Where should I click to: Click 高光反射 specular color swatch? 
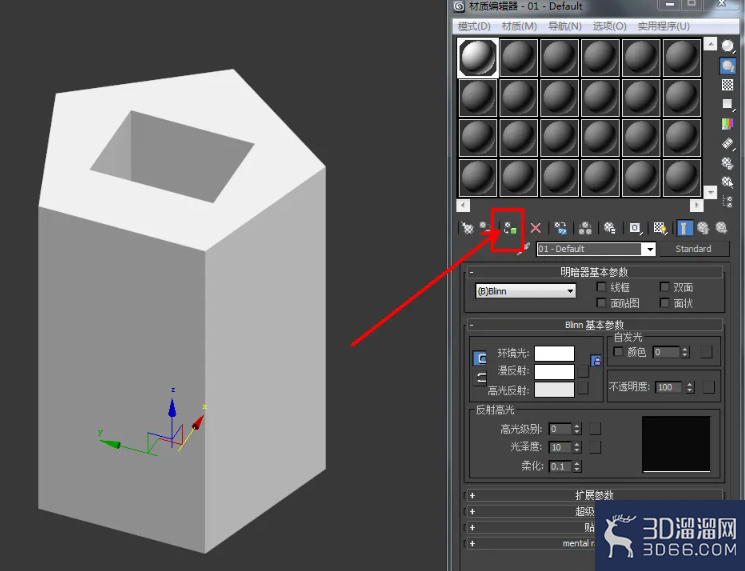(x=554, y=389)
